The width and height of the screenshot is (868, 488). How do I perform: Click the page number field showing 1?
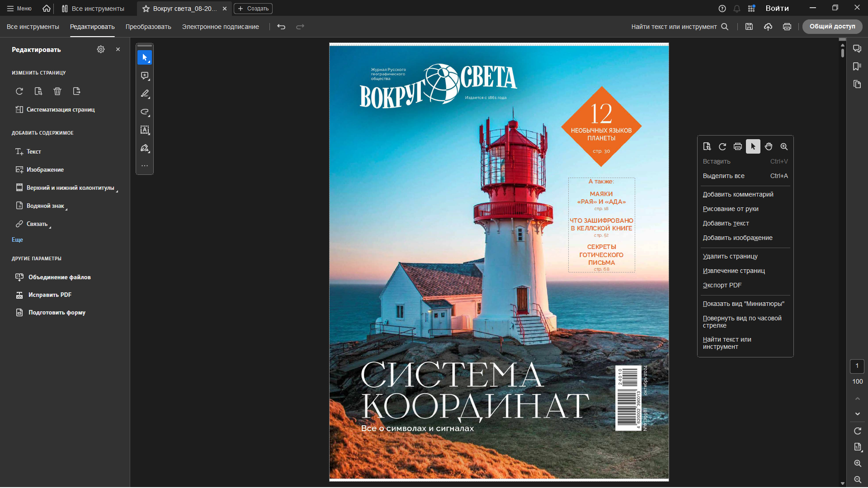pyautogui.click(x=857, y=366)
